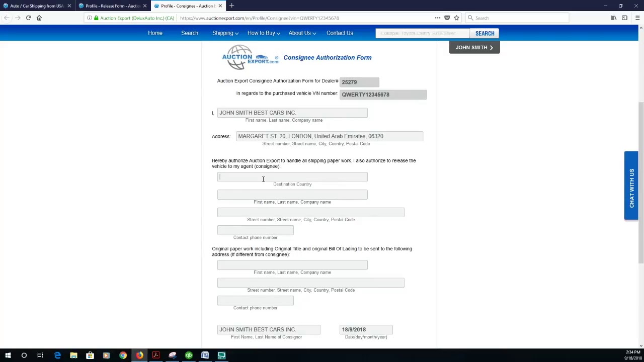Open the browser home page
644x362 pixels.
pos(39,18)
